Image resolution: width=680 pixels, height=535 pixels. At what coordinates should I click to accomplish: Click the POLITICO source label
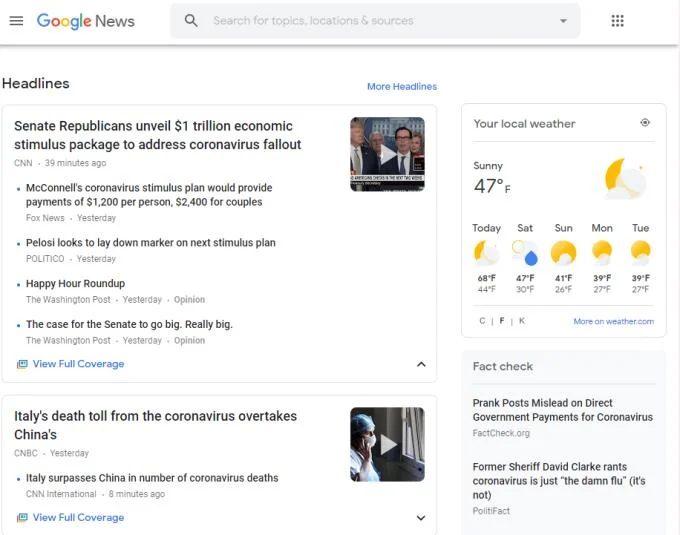click(x=45, y=259)
